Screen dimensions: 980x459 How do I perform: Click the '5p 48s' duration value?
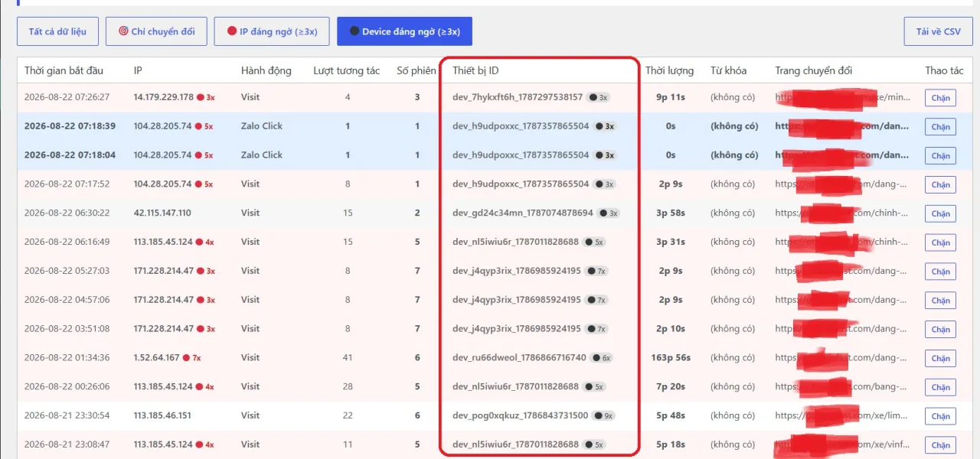[x=671, y=415]
